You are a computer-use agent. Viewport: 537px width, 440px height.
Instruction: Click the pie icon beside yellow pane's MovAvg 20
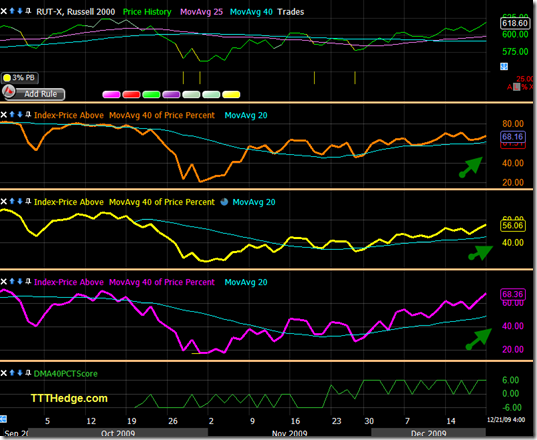[x=224, y=202]
